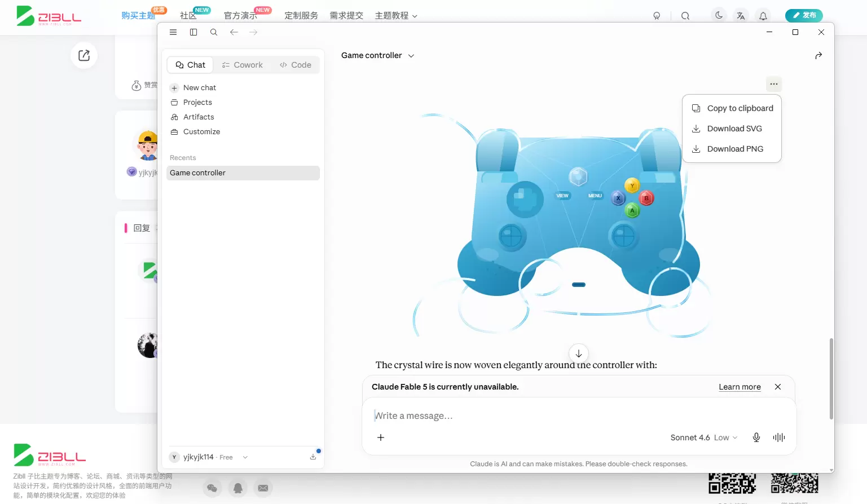Click the website search magnifier icon
The height and width of the screenshot is (504, 867).
(x=685, y=16)
